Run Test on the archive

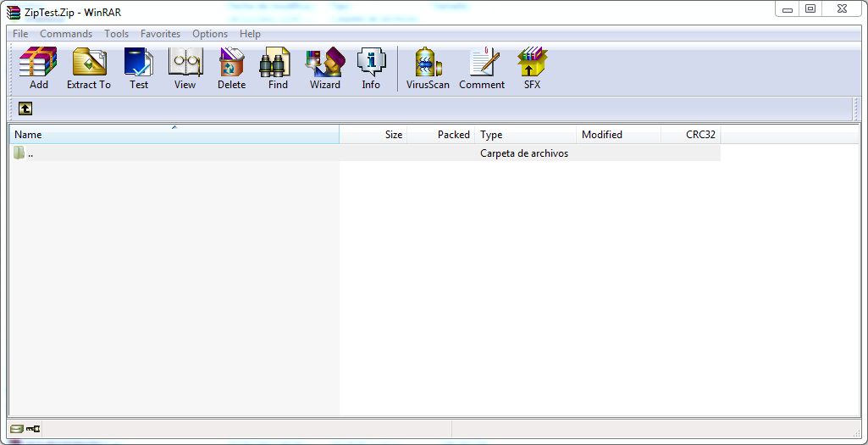(138, 68)
